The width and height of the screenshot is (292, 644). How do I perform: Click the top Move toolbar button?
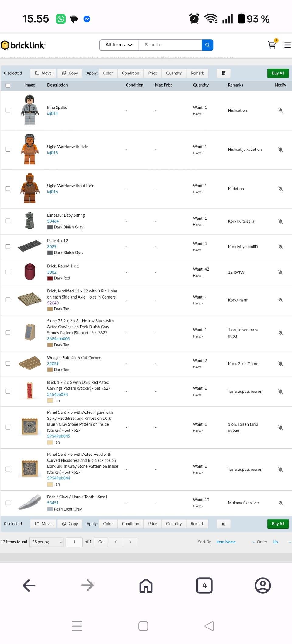coord(43,73)
